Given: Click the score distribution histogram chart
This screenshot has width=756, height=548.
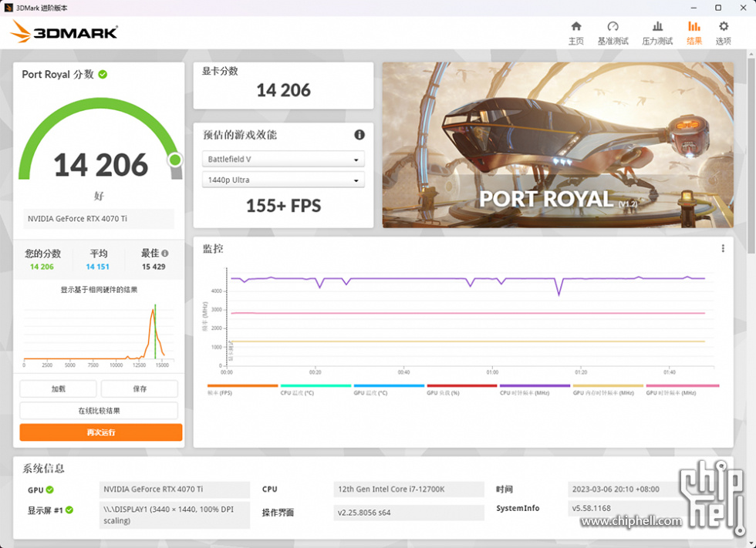Looking at the screenshot, I should [x=99, y=335].
